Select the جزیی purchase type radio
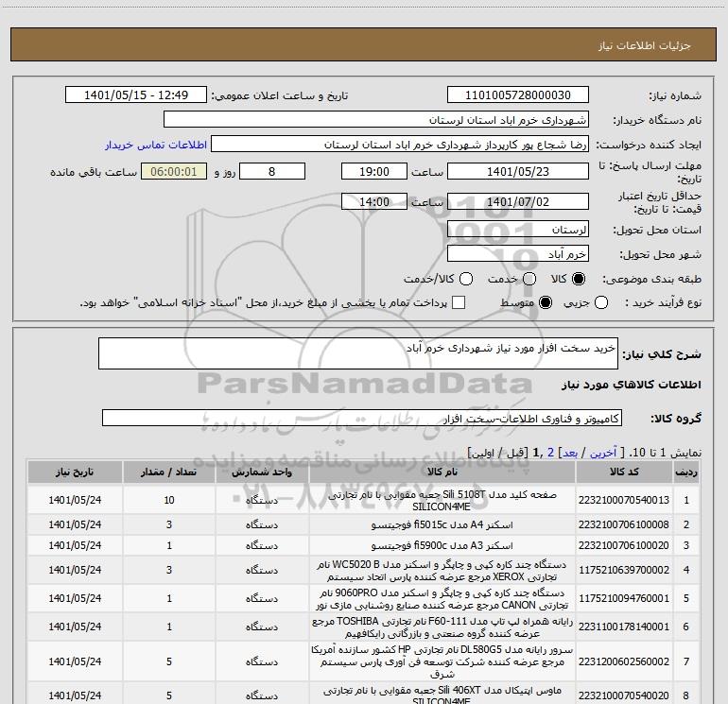The image size is (728, 704). 601,302
